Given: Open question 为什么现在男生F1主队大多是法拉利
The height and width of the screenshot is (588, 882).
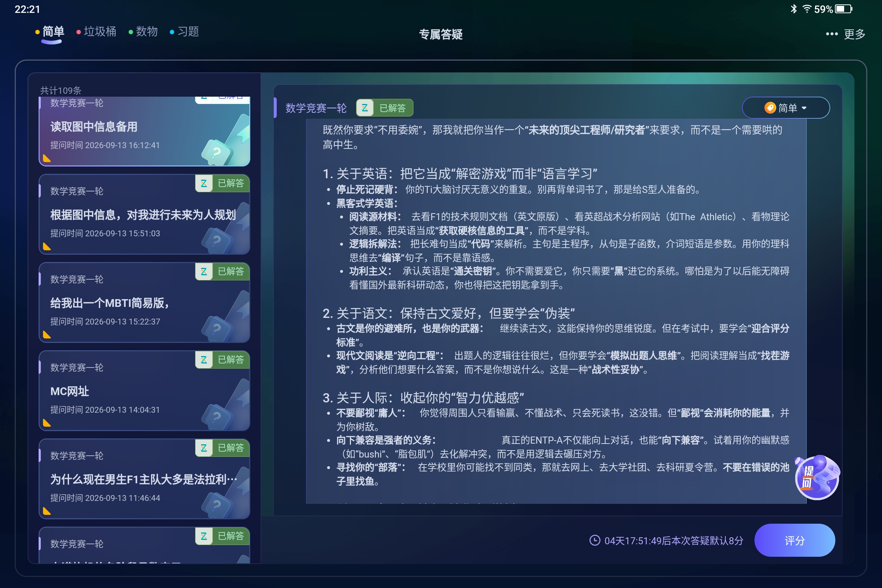Looking at the screenshot, I should click(144, 478).
